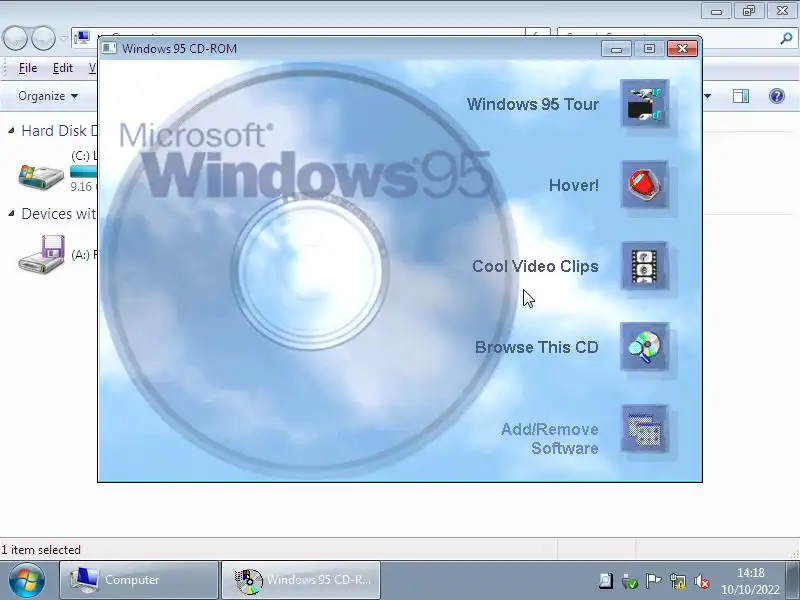Switch to Windows 95 CD-ROM taskbar button
The height and width of the screenshot is (600, 800).
[301, 580]
